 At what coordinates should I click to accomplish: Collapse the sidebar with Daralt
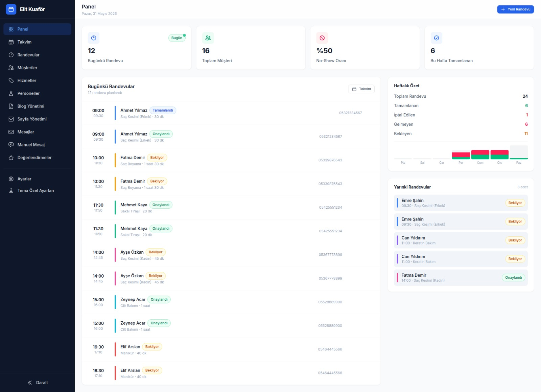tap(37, 383)
